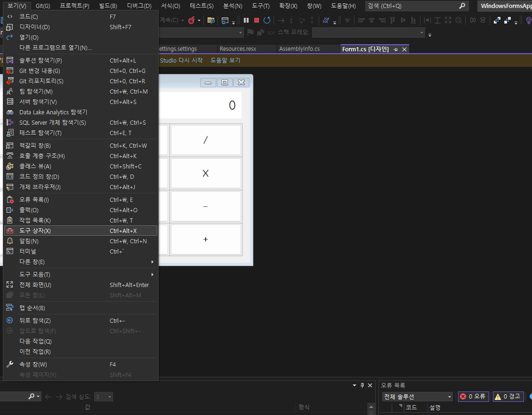
Task: Click the 뒤로 탐색 arrow icon
Action: click(x=10, y=320)
